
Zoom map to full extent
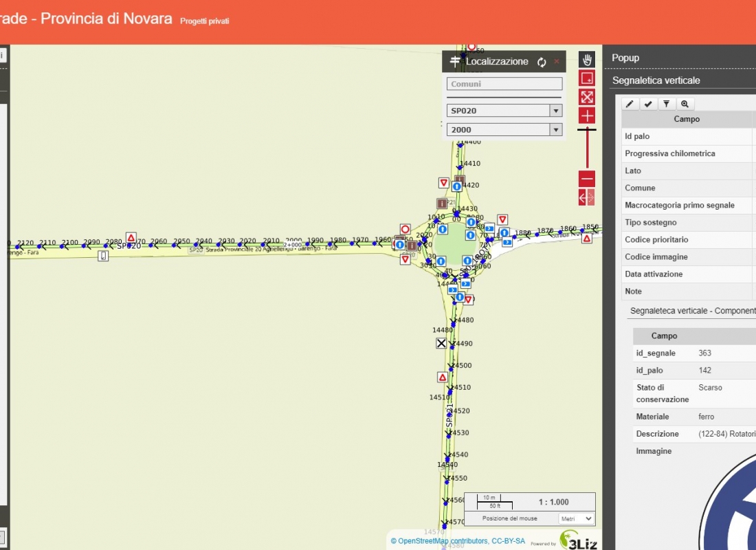[587, 97]
